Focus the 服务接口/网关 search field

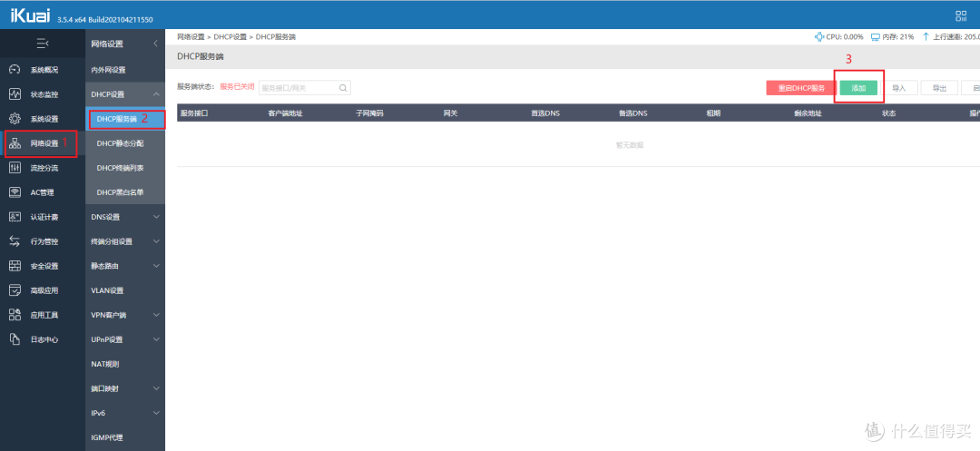pyautogui.click(x=298, y=88)
